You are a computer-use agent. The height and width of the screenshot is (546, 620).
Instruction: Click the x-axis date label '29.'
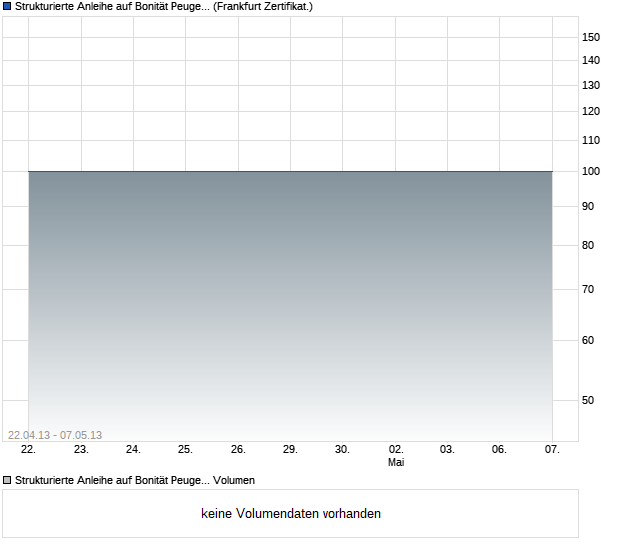point(290,450)
